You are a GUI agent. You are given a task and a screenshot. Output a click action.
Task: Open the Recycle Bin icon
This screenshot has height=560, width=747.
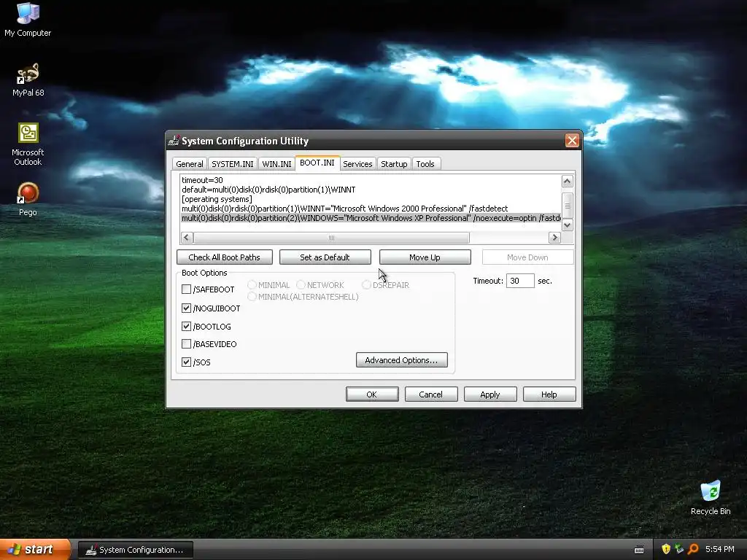pyautogui.click(x=711, y=498)
